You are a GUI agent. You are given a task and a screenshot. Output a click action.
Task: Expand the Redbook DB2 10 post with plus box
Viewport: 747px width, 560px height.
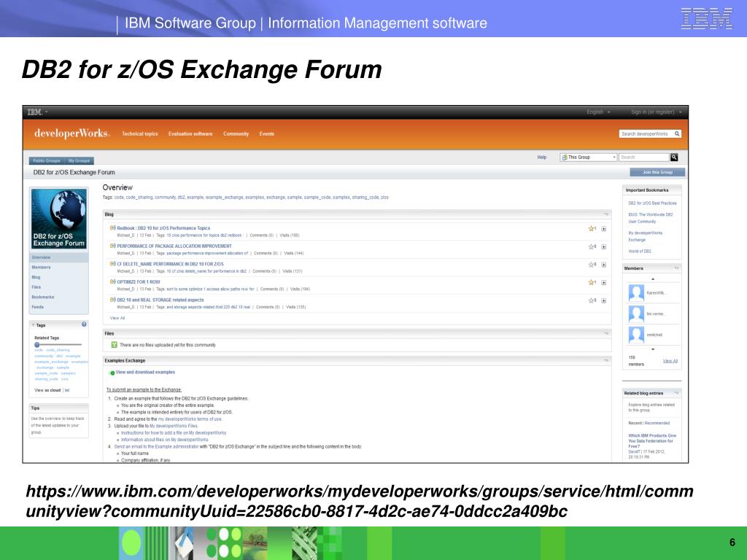(x=603, y=229)
